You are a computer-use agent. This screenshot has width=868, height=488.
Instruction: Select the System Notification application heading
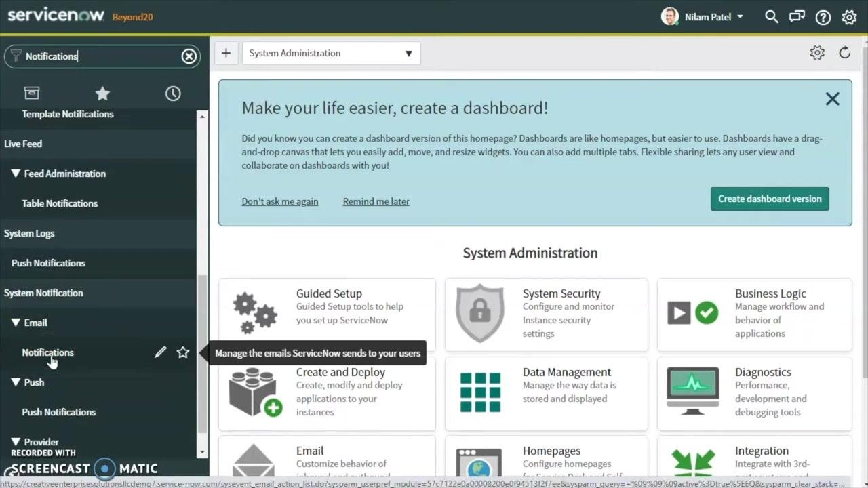43,293
